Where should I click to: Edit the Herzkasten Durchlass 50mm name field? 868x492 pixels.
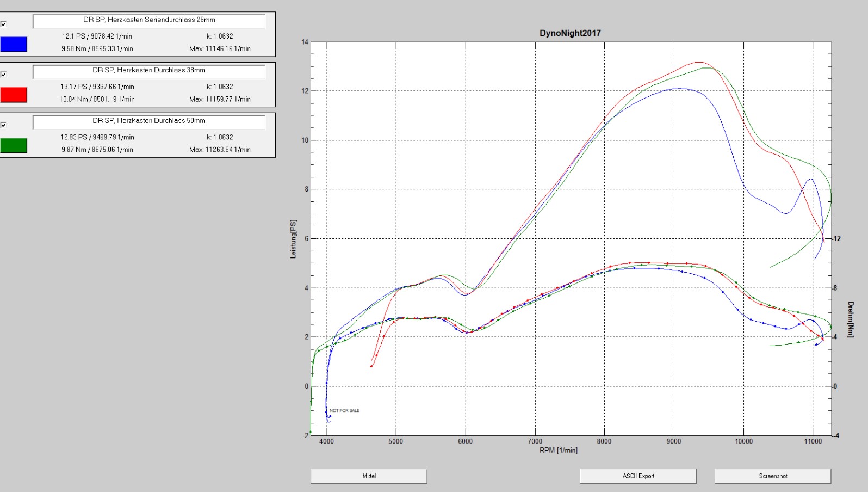pyautogui.click(x=149, y=121)
